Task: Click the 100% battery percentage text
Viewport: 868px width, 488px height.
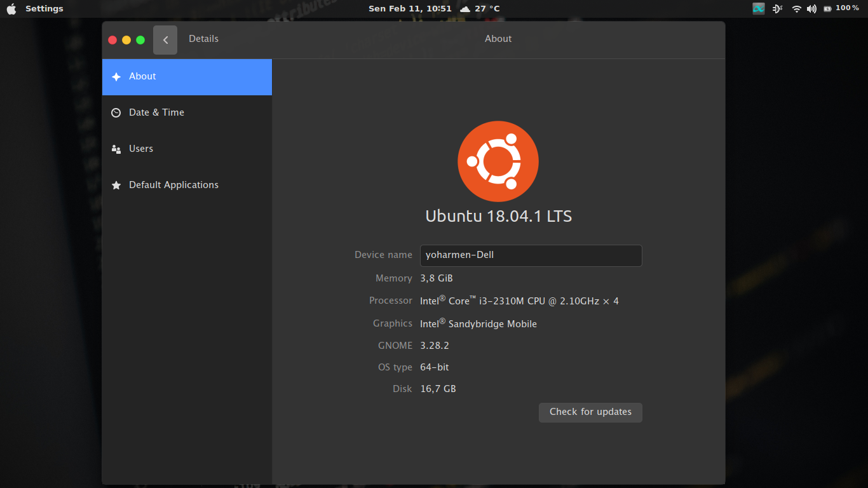Action: click(x=847, y=8)
